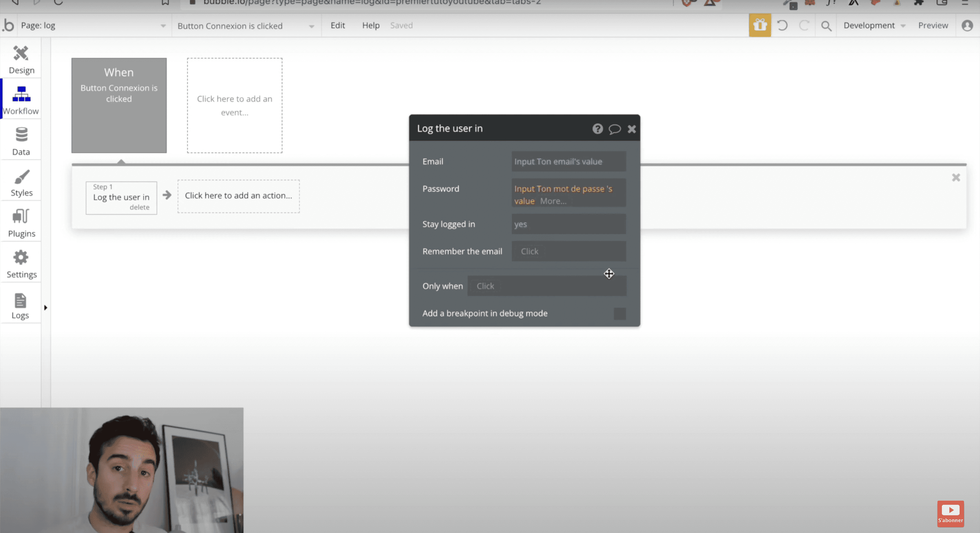Screen dimensions: 980x533
Task: Open the Styles panel
Action: pos(21,181)
